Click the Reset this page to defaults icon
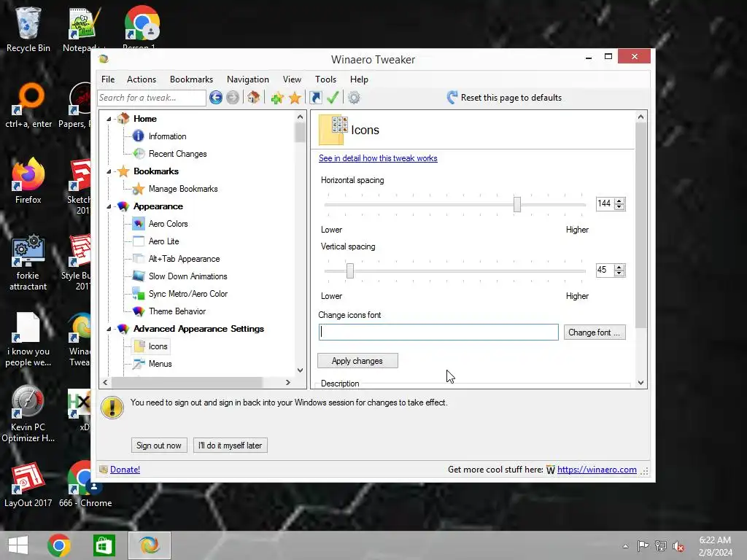This screenshot has width=747, height=560. 452,98
